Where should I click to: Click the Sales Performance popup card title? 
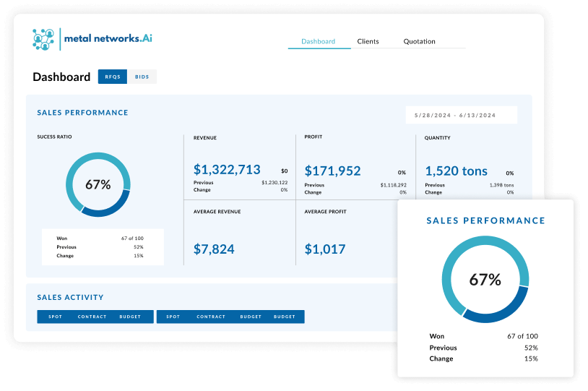[x=485, y=220]
